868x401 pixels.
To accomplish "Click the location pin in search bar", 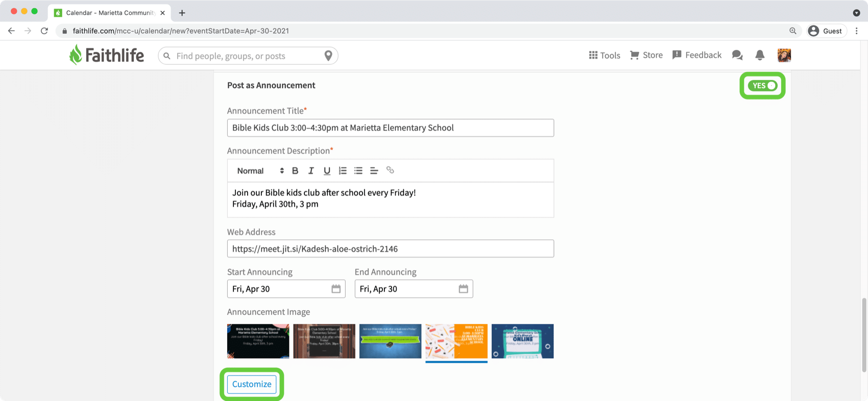I will (328, 56).
